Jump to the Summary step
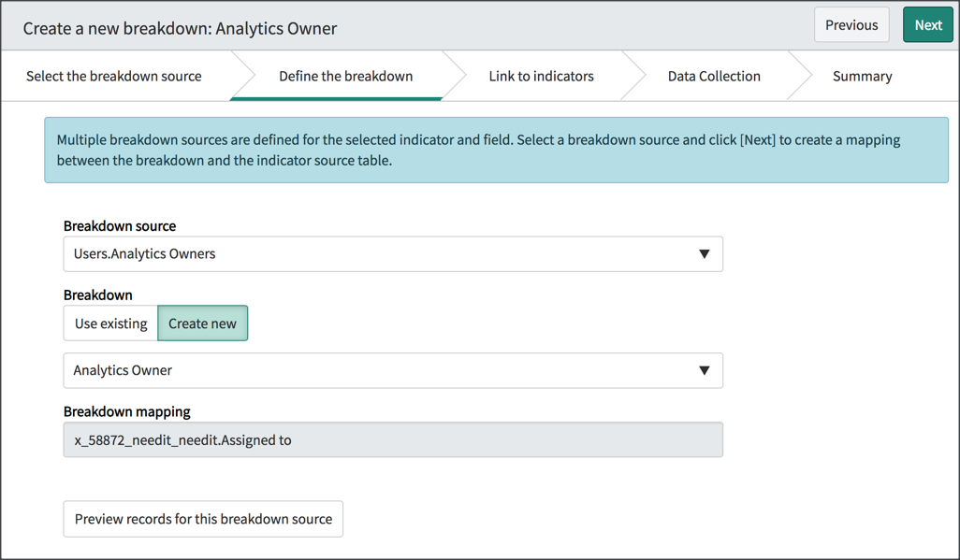Viewport: 960px width, 560px height. coord(862,76)
